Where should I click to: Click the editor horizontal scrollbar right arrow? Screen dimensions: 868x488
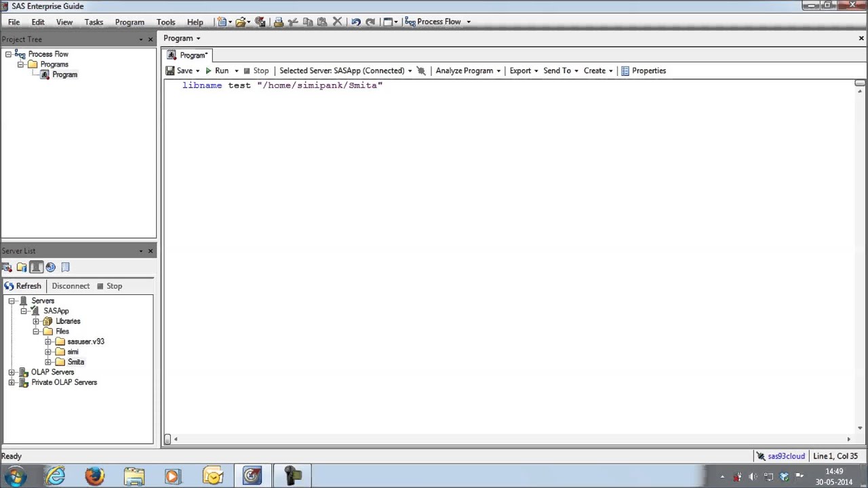click(x=848, y=439)
